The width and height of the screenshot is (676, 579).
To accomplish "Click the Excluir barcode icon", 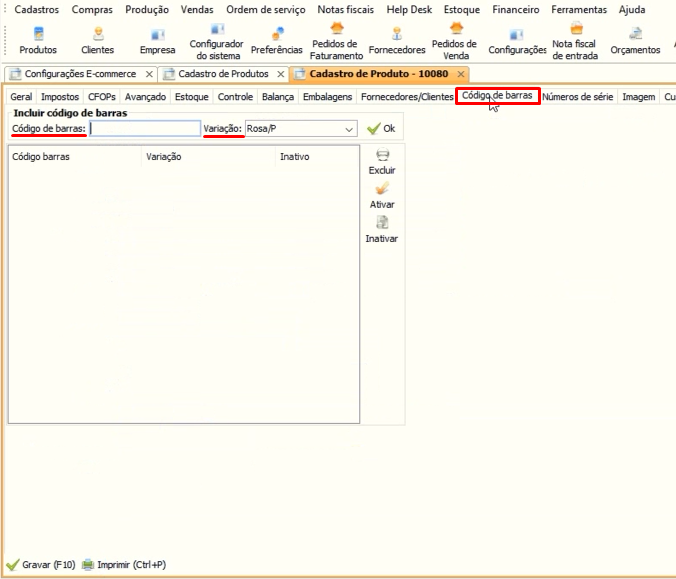I will pyautogui.click(x=382, y=155).
